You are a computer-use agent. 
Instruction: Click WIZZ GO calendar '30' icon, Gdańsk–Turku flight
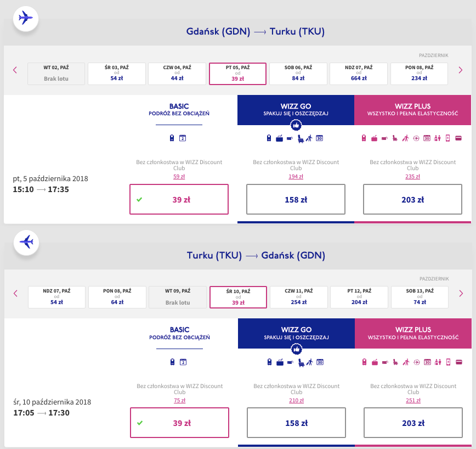click(x=319, y=138)
